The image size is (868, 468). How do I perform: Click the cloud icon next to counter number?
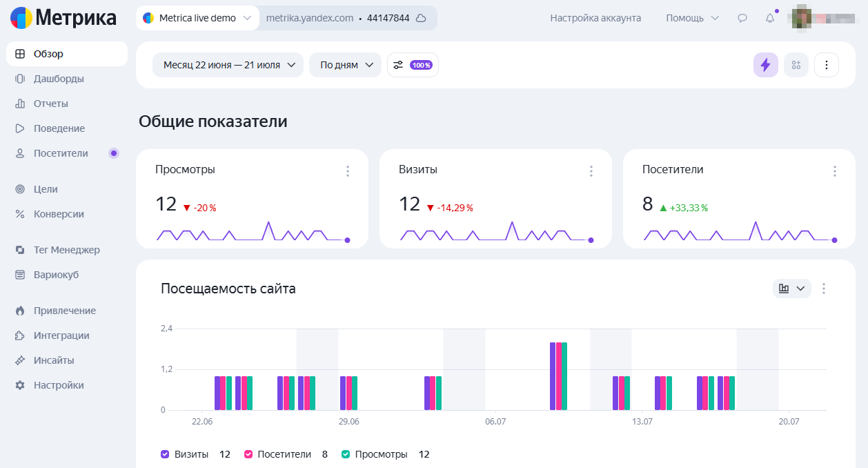pos(421,18)
